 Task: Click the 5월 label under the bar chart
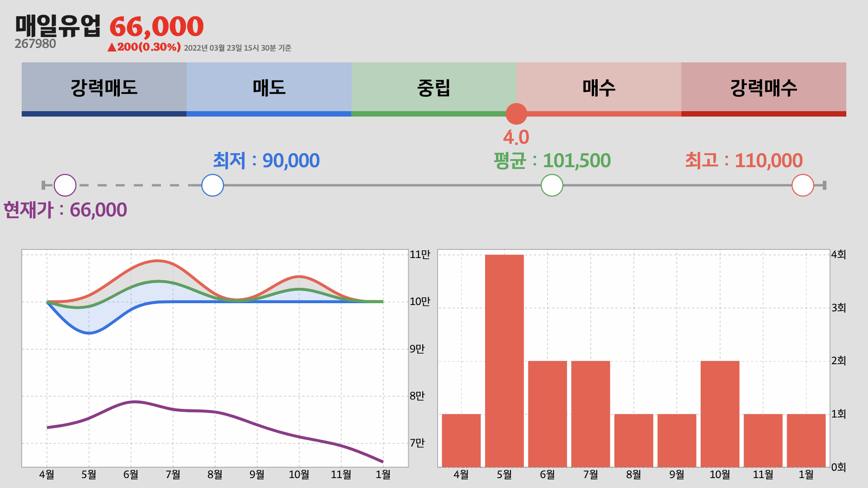pyautogui.click(x=505, y=475)
